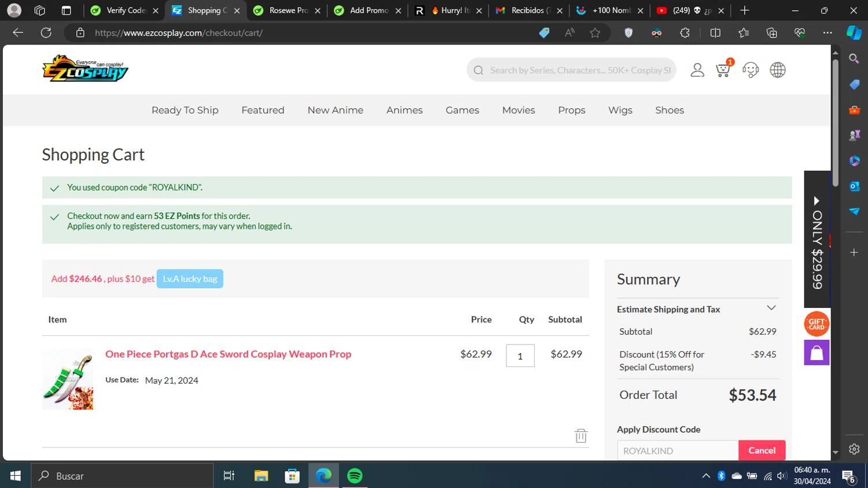Viewport: 868px width, 488px height.
Task: Open the Wigs menu
Action: 620,110
